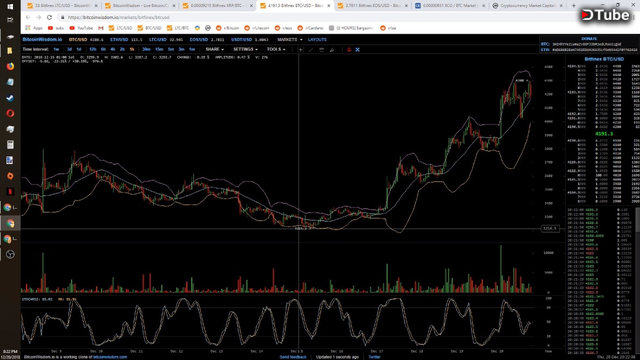640x360 pixels.
Task: Set time interval to 1w
Action: pos(56,49)
